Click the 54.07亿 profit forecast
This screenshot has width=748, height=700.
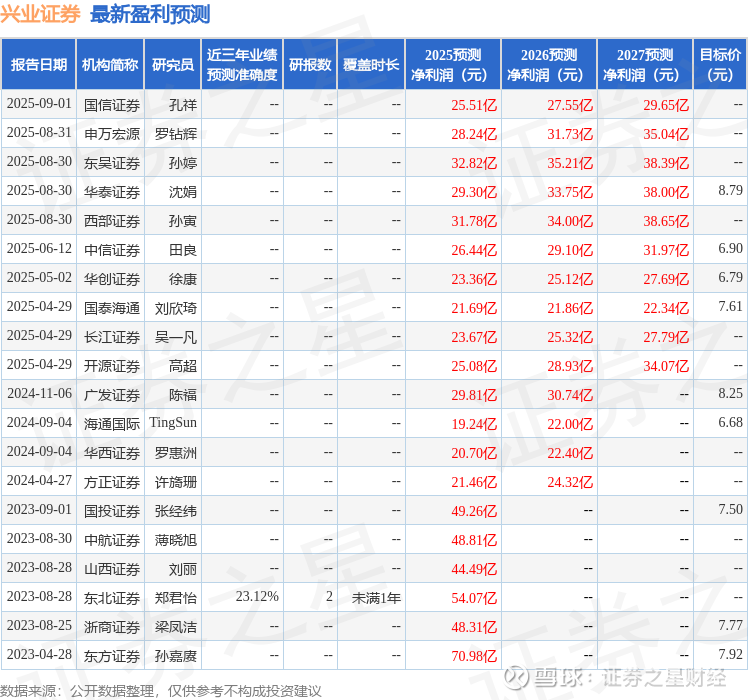[x=474, y=598]
